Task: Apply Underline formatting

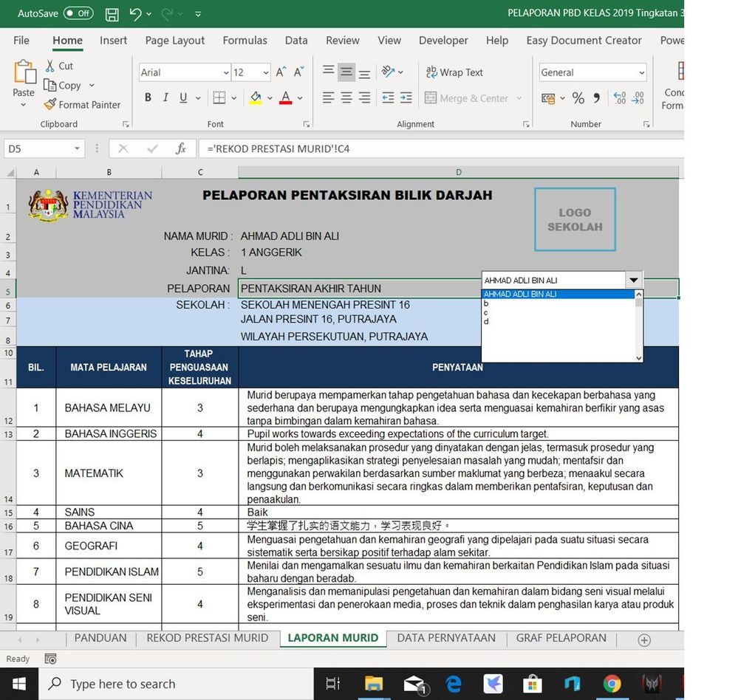Action: coord(183,97)
